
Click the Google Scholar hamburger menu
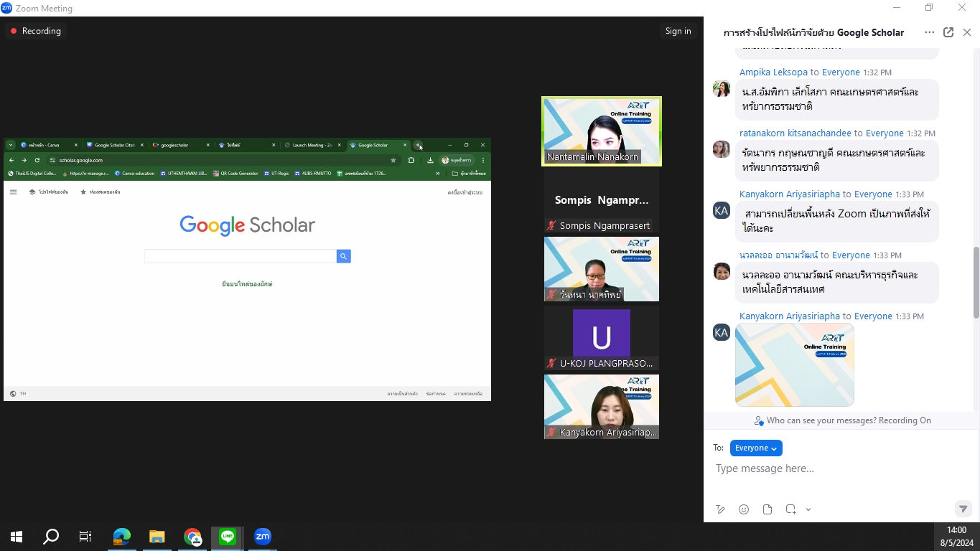[13, 192]
